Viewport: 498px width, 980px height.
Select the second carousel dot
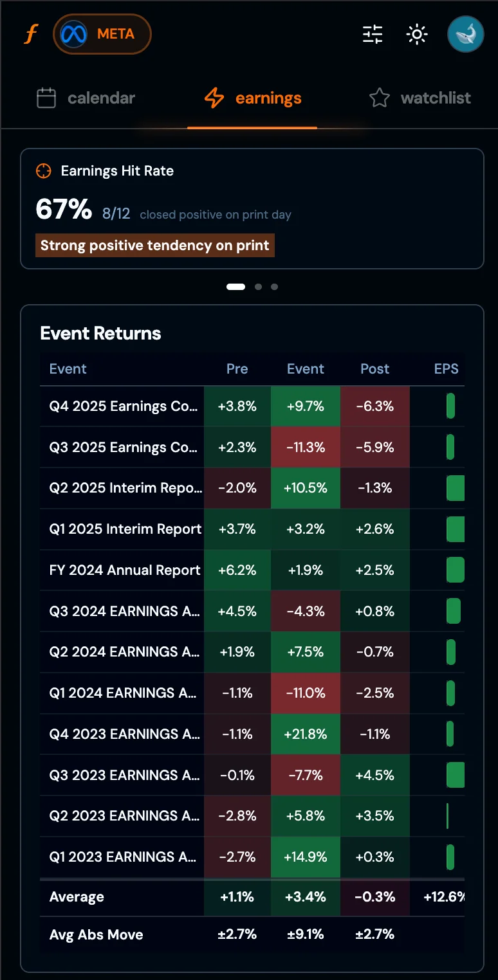point(258,287)
